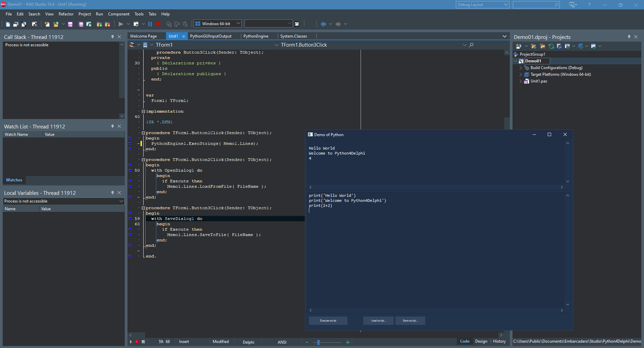Open the Windows 64-bit platform dropdown
Viewport: 644px width, 348px height.
238,23
